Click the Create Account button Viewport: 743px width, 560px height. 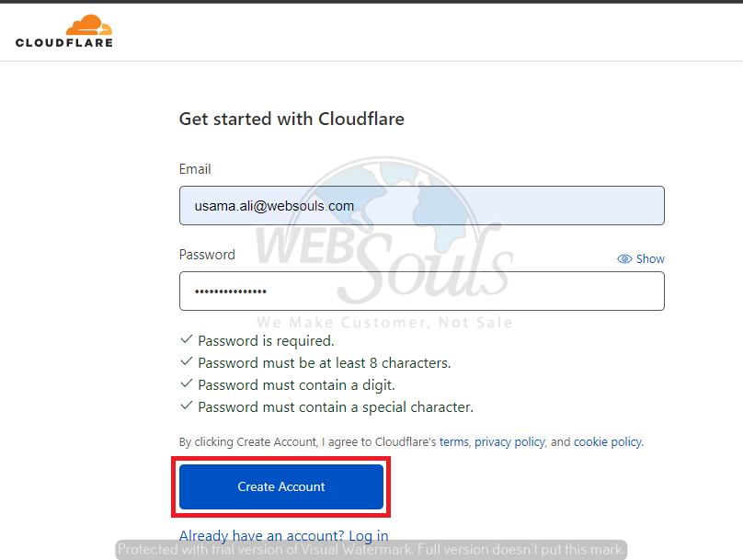tap(281, 486)
